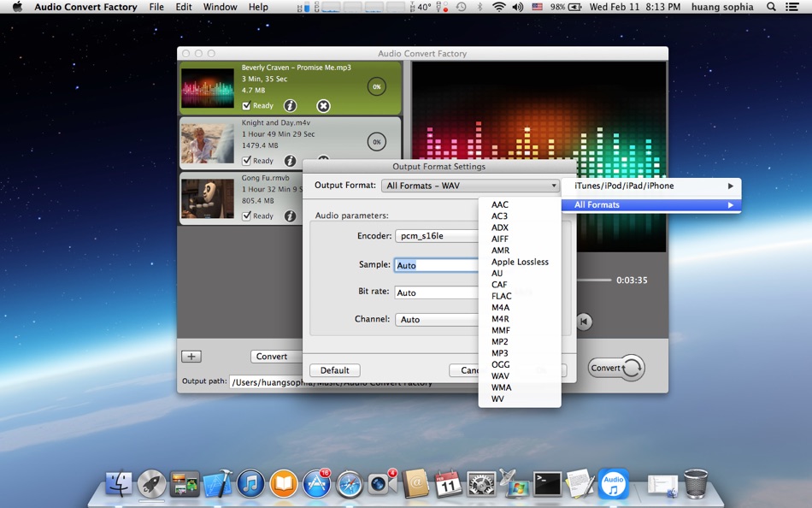Choose M4R ringtone format
Viewport: 812px width, 508px height.
[520, 319]
